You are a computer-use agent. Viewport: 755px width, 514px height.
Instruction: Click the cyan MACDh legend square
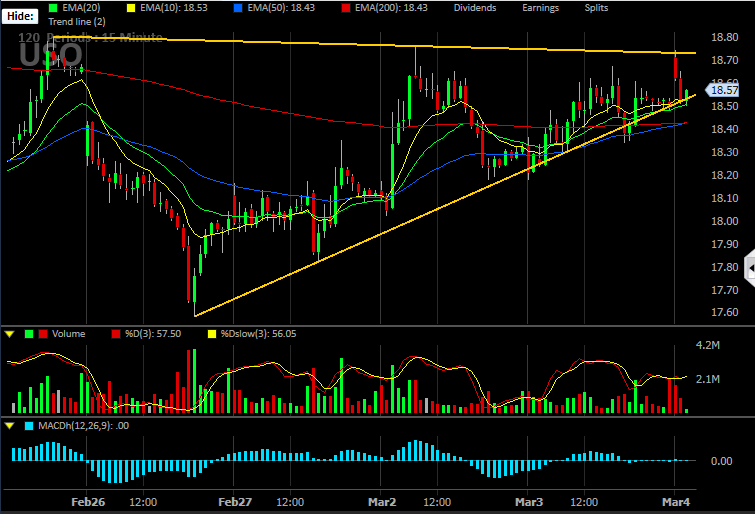click(x=29, y=426)
